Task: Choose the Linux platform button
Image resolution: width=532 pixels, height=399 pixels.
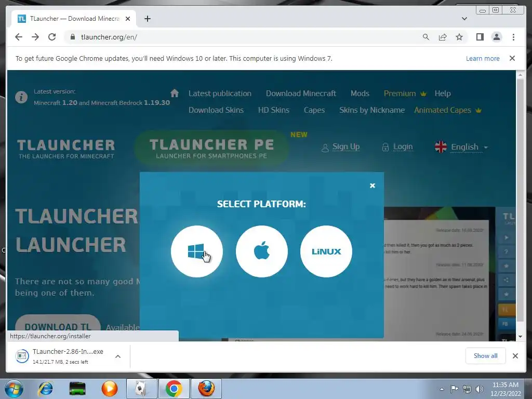Action: coord(326,251)
